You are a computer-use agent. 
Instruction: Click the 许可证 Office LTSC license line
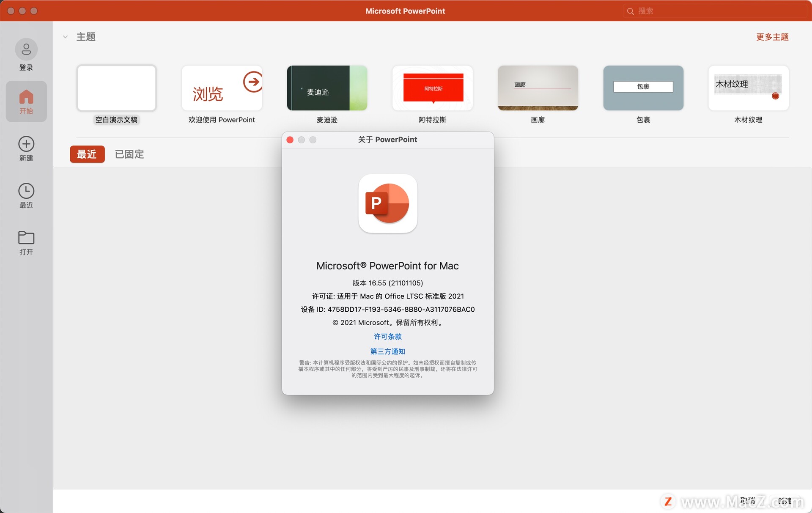[388, 296]
